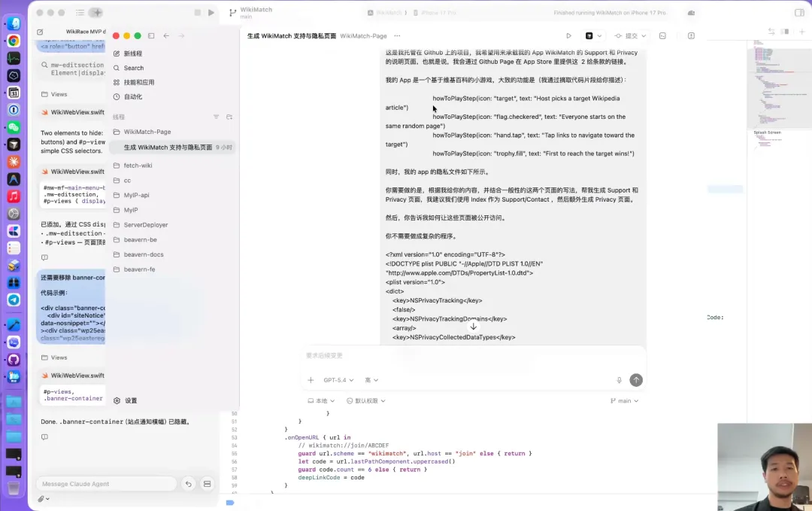Open the main branch dropdown

tap(624, 400)
